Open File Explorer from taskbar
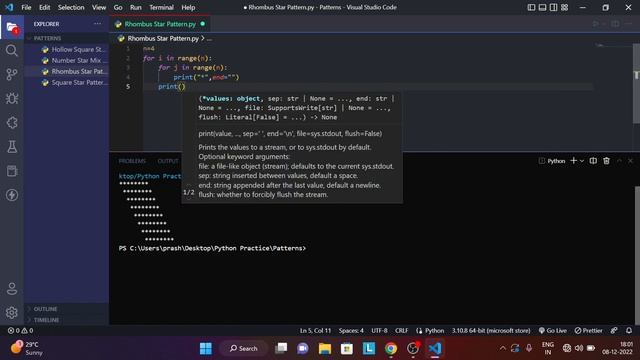 tap(325, 349)
